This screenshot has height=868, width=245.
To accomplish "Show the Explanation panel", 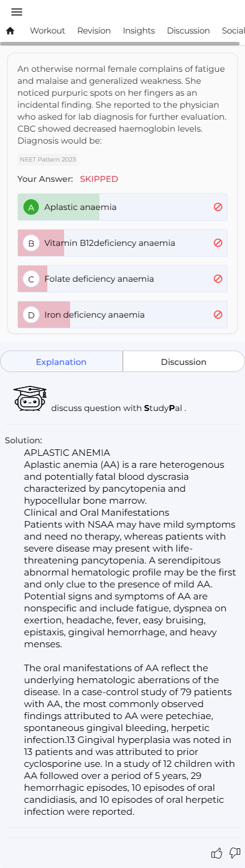I will pyautogui.click(x=61, y=362).
